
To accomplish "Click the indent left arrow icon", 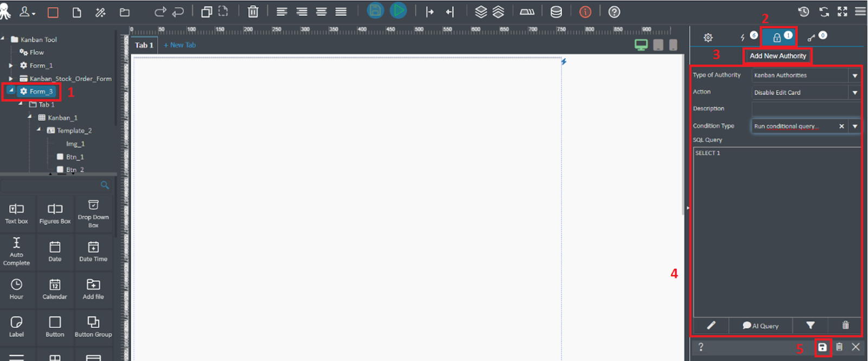I will pos(450,12).
